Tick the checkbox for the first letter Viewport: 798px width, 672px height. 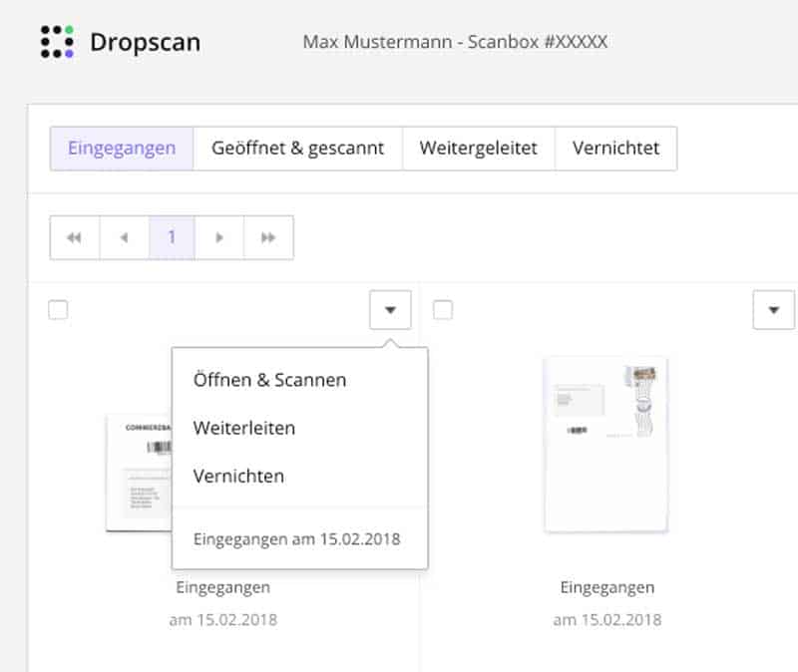(59, 310)
